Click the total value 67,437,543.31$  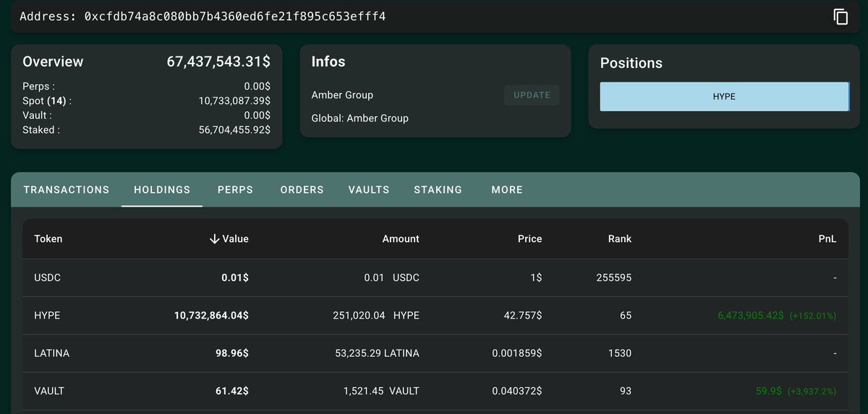pos(218,61)
